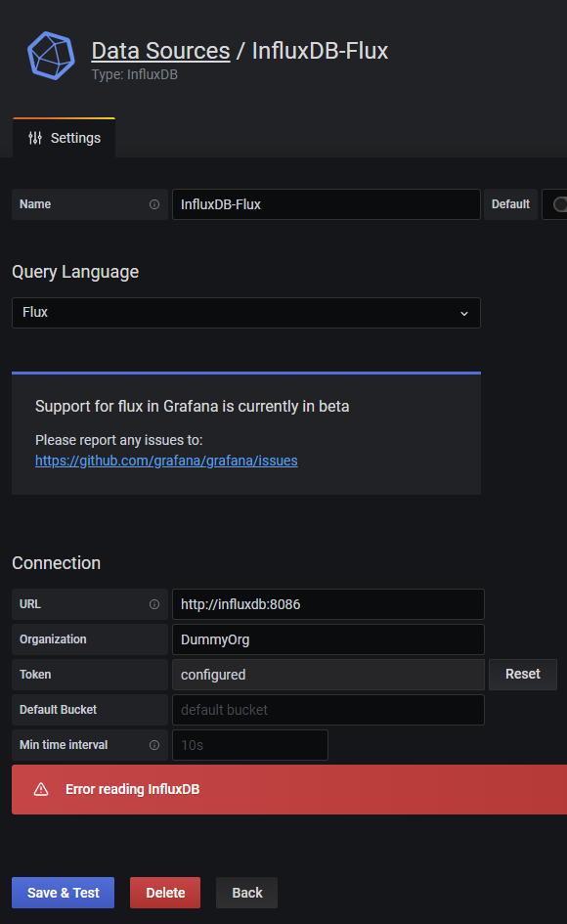Screen dimensions: 567x924
Task: Click the info icon beside URL
Action: 156,603
